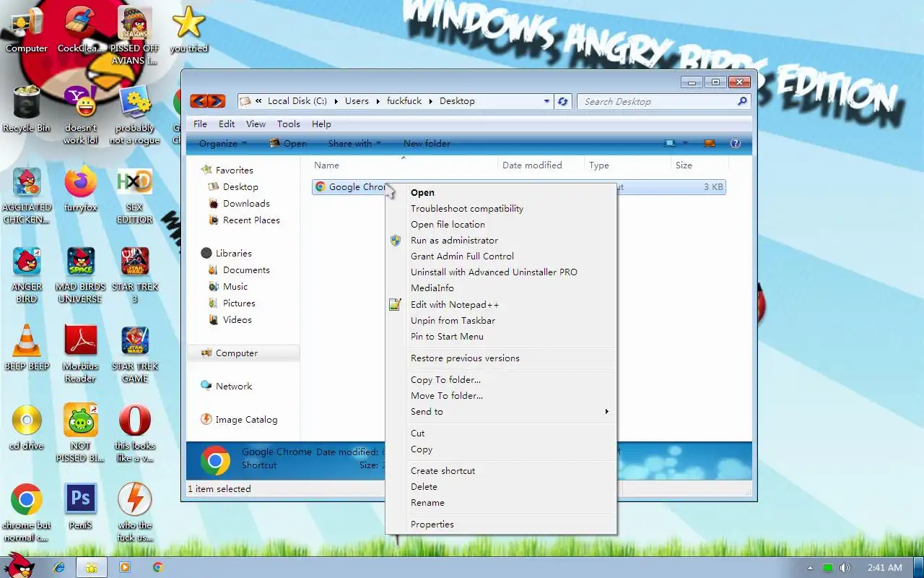The width and height of the screenshot is (924, 578).
Task: Open the volume speaker tray icon
Action: click(x=845, y=568)
